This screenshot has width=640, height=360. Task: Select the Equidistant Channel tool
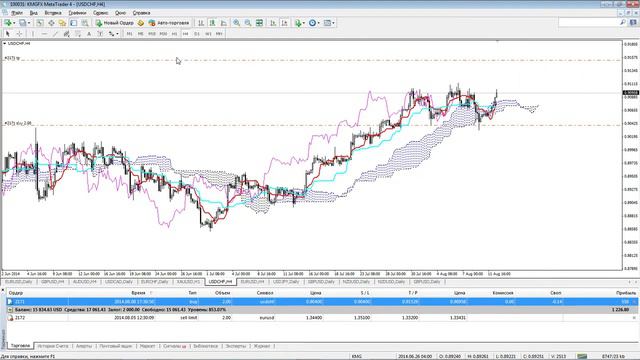pyautogui.click(x=66, y=34)
